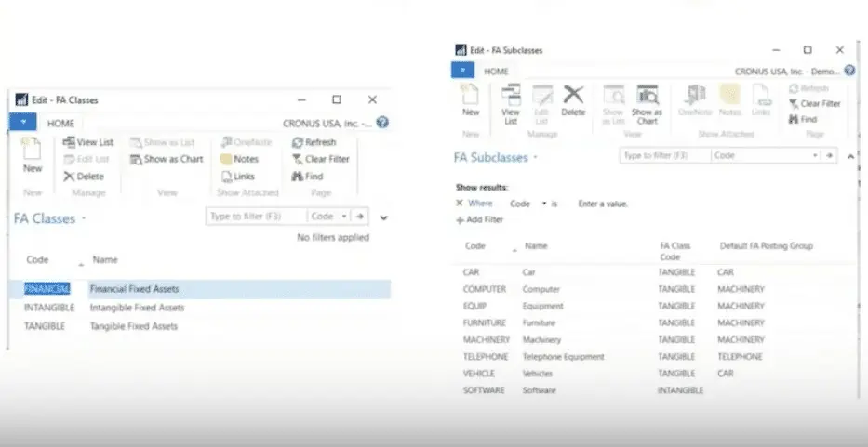The height and width of the screenshot is (447, 868).
Task: Select the INTANGIBLE row in FA Classes
Action: pos(199,308)
